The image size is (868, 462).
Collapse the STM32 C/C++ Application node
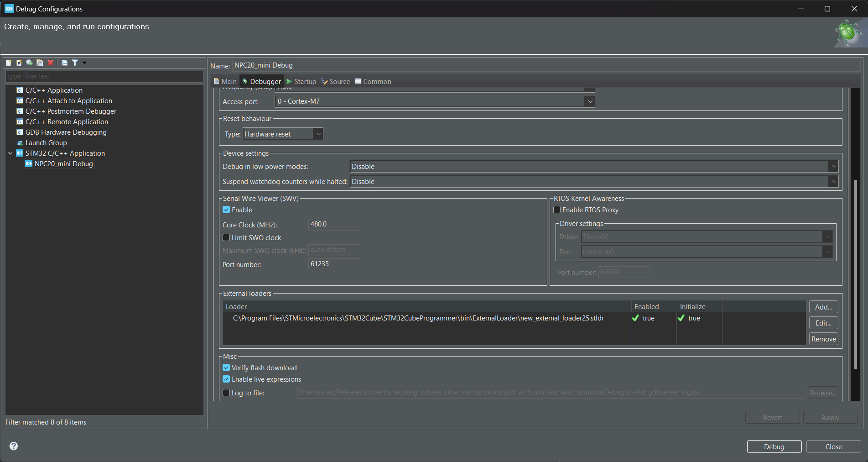pyautogui.click(x=10, y=153)
